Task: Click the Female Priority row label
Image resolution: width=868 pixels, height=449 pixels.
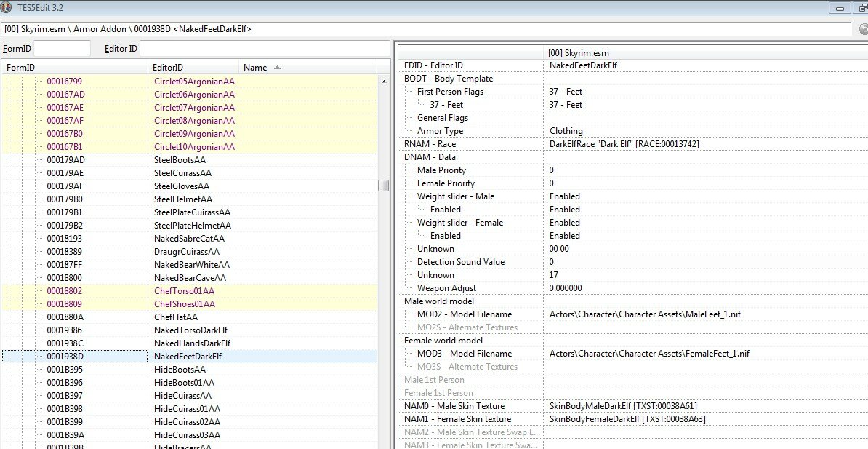Action: point(446,183)
